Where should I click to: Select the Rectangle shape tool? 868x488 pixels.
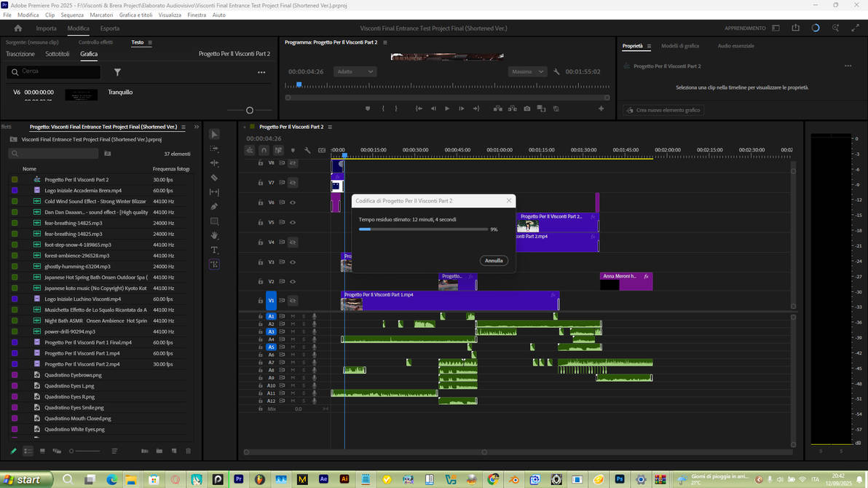(x=214, y=221)
